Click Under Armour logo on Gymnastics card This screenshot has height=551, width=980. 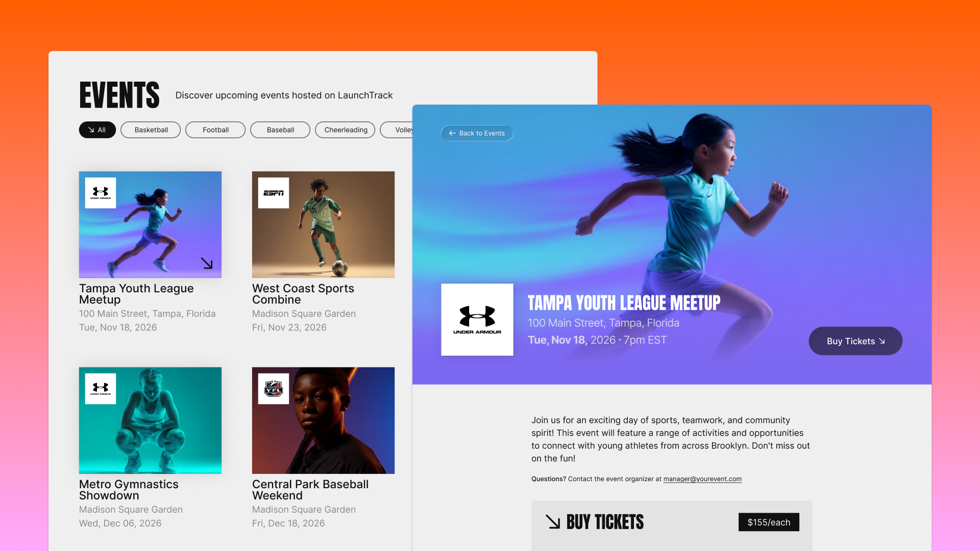(x=101, y=389)
